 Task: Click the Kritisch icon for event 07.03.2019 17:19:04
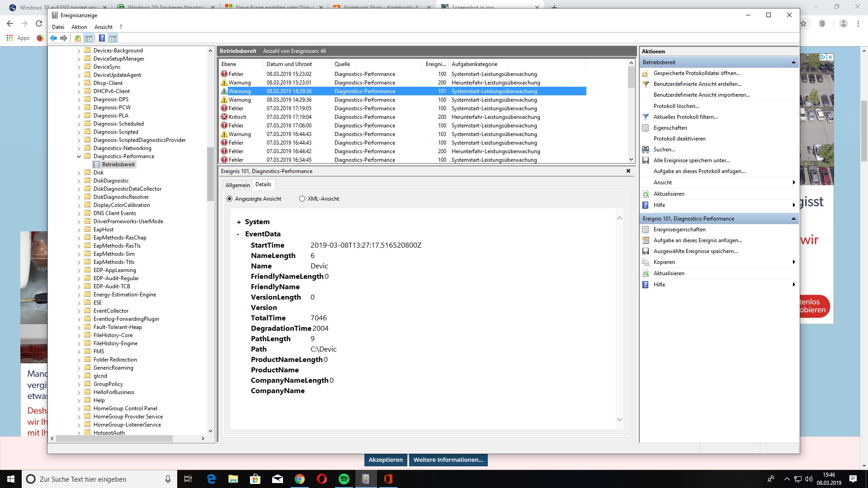[224, 117]
